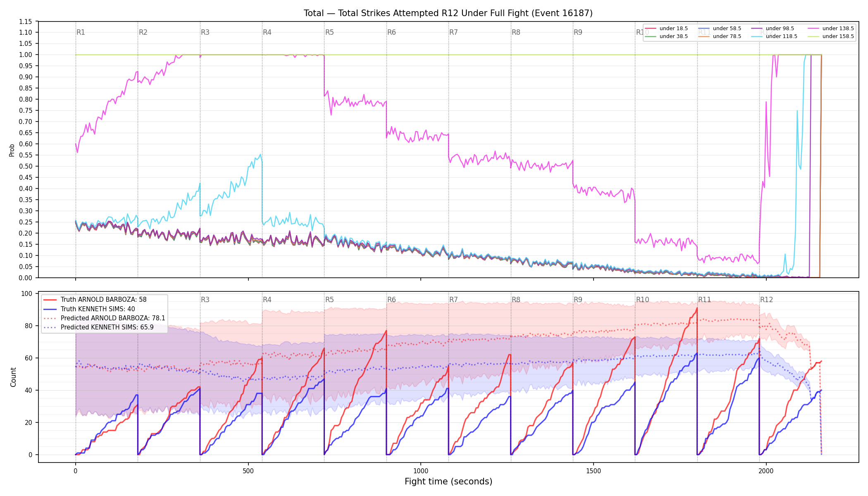Screen dimensions: 868x496
Task: Click the 2000 tick on the fight time axis
Action: 766,471
